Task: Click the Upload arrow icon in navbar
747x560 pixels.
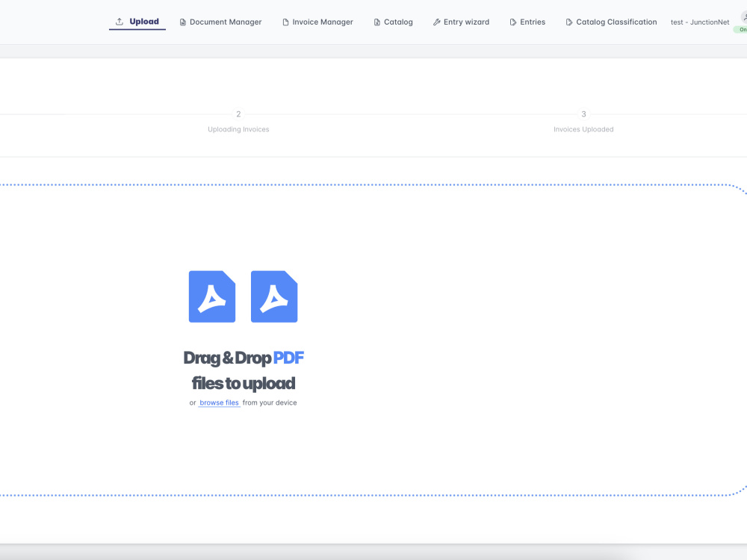Action: pos(118,21)
